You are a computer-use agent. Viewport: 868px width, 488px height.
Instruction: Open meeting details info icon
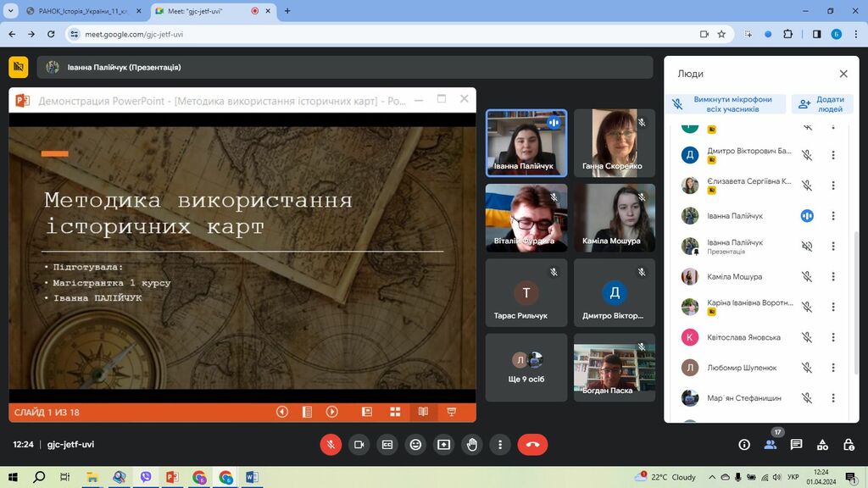(x=744, y=444)
